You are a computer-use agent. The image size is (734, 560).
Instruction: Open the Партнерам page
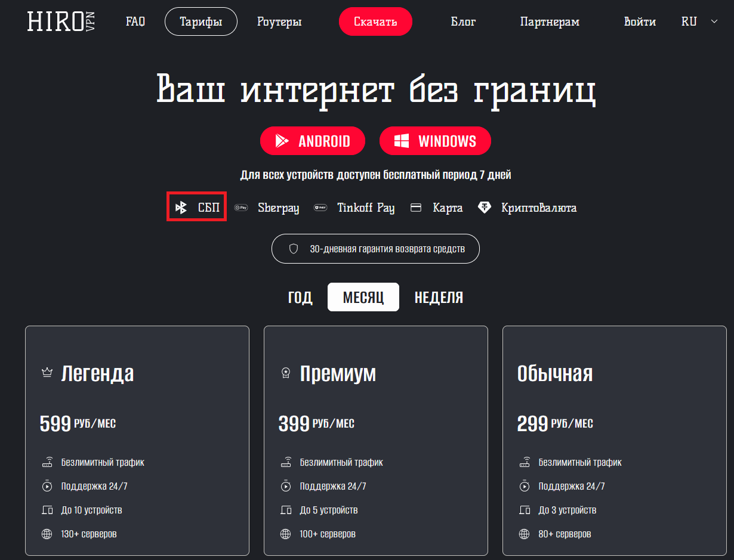tap(550, 22)
